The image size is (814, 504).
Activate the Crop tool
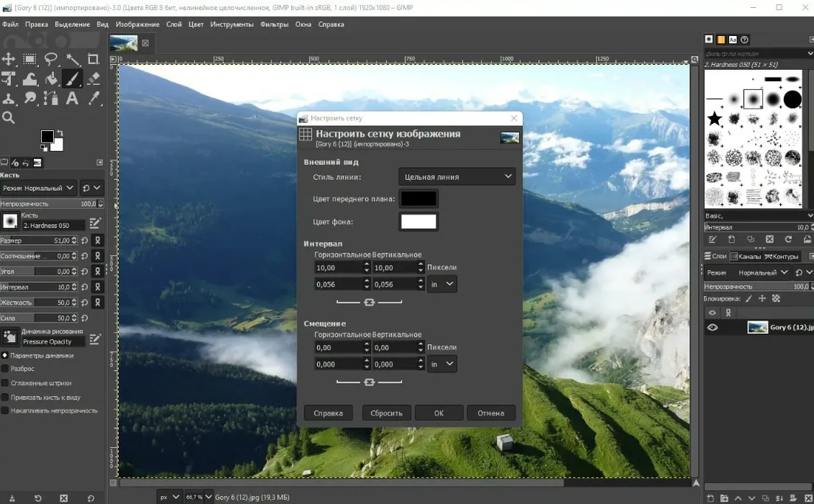pyautogui.click(x=93, y=59)
